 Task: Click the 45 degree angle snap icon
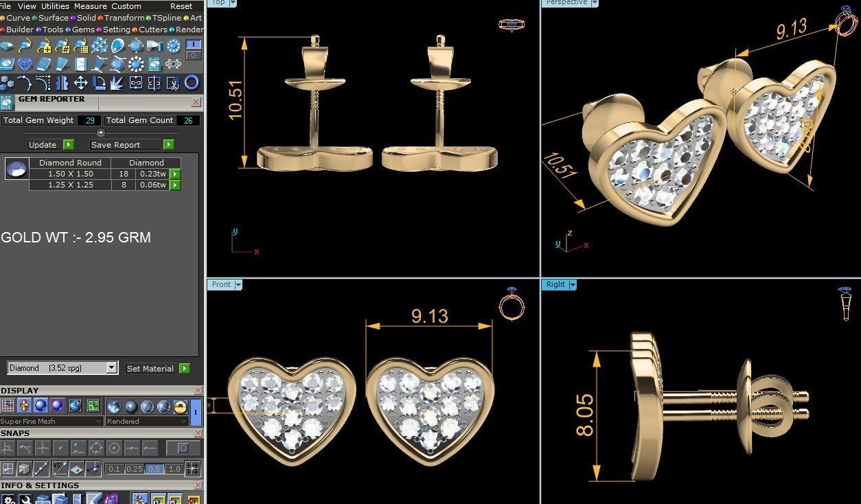tap(60, 468)
